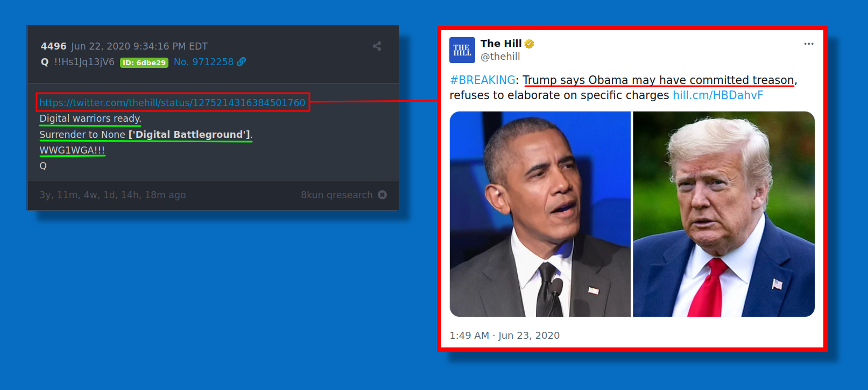Viewport: 868px width, 390px height.
Task: Click the link icon beside No. 9712258
Action: [242, 62]
